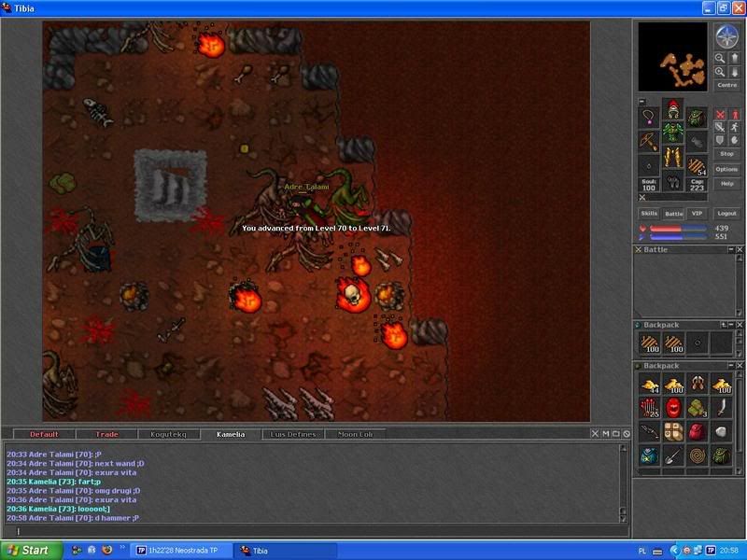Select the equipped green backpack slot

697,118
